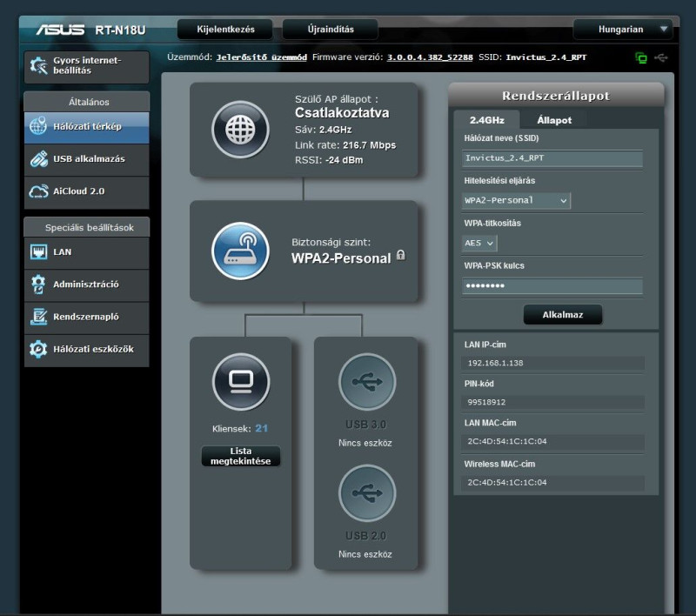The image size is (696, 616).
Task: Open the USB alkalmazás icon
Action: pyautogui.click(x=38, y=159)
